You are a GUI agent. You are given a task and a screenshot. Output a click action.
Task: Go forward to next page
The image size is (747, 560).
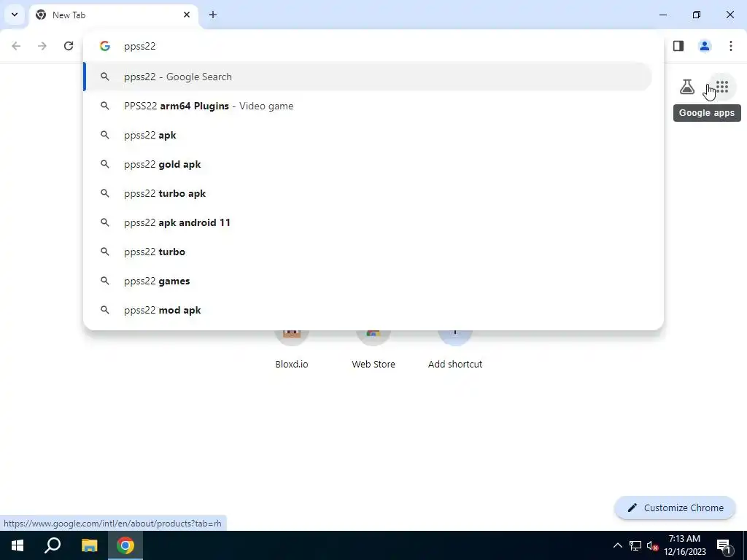[x=42, y=46]
